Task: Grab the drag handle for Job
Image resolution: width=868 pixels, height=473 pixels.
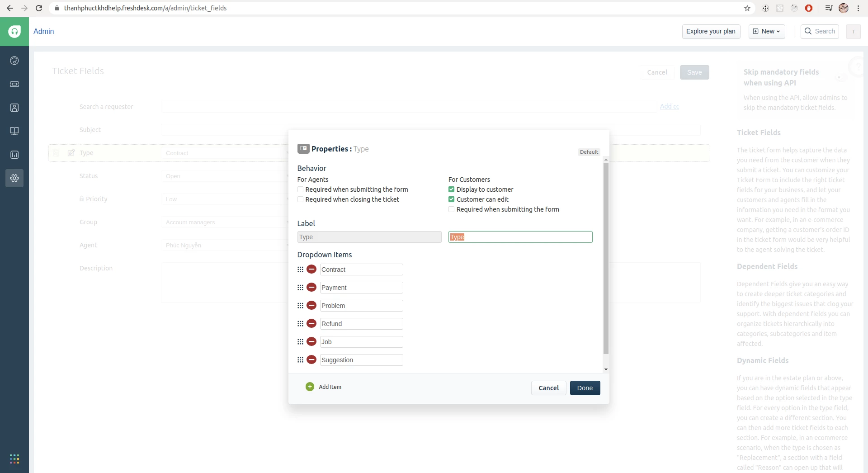Action: click(x=300, y=342)
